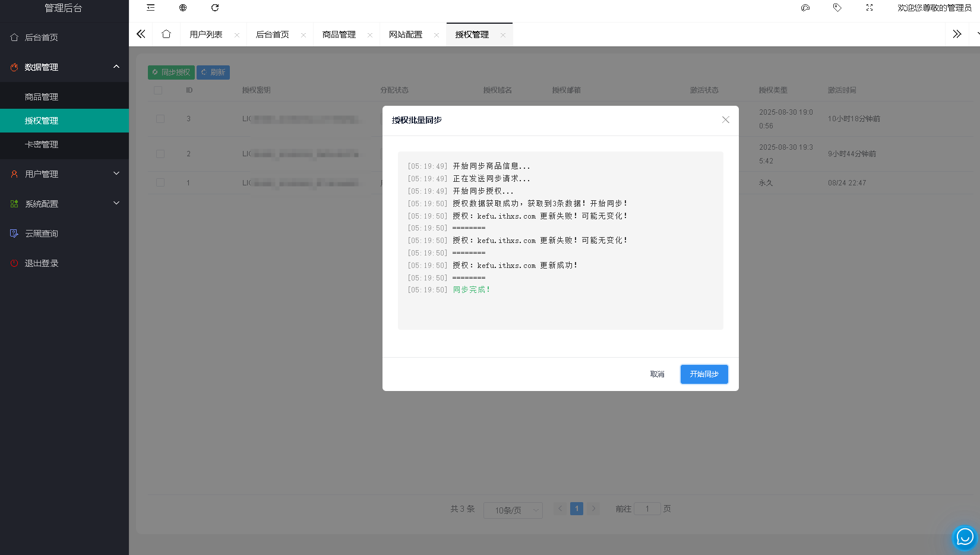Click the 前往 page number input field
980x555 pixels.
(x=647, y=508)
